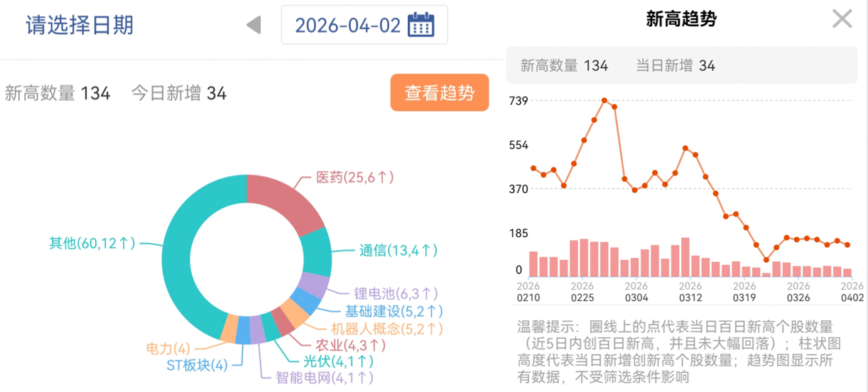868x392 pixels.
Task: Open the 2026-04-02 date picker field
Action: coord(364,26)
